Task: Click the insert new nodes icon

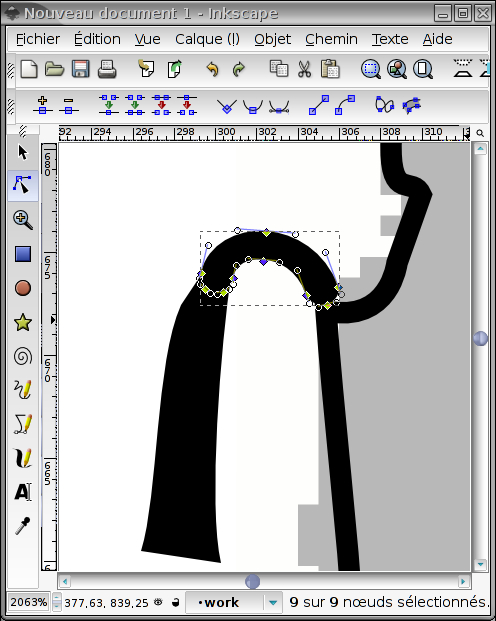Action: click(42, 105)
